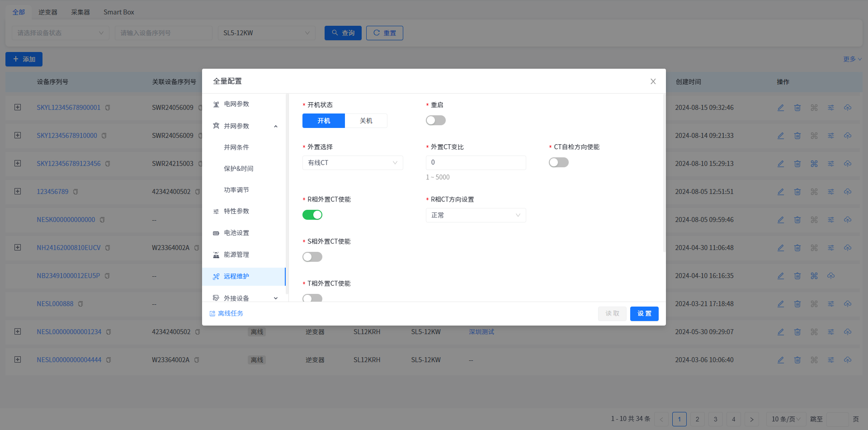Close the 全量配置 dialog with X
Image resolution: width=868 pixels, height=430 pixels.
click(x=653, y=81)
